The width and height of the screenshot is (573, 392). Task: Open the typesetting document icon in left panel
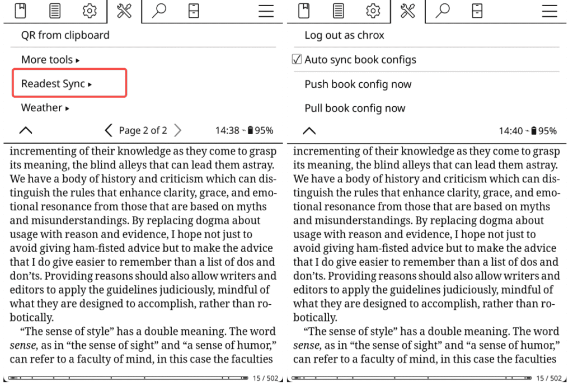click(x=55, y=11)
